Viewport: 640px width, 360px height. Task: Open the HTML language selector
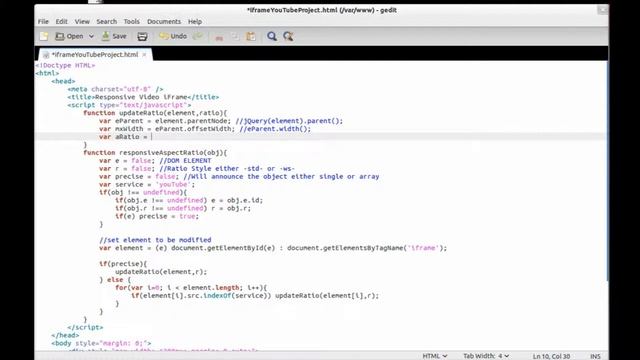[x=435, y=356]
